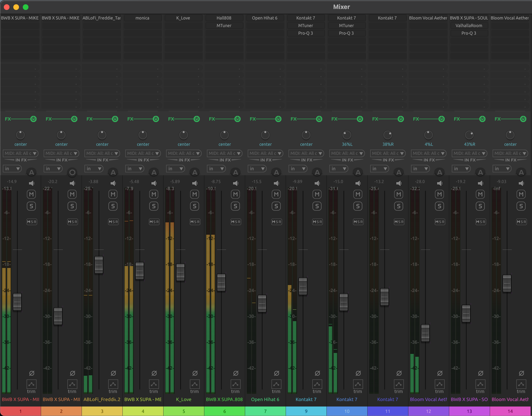Open ValhallaRoom plugin slot

(469, 26)
